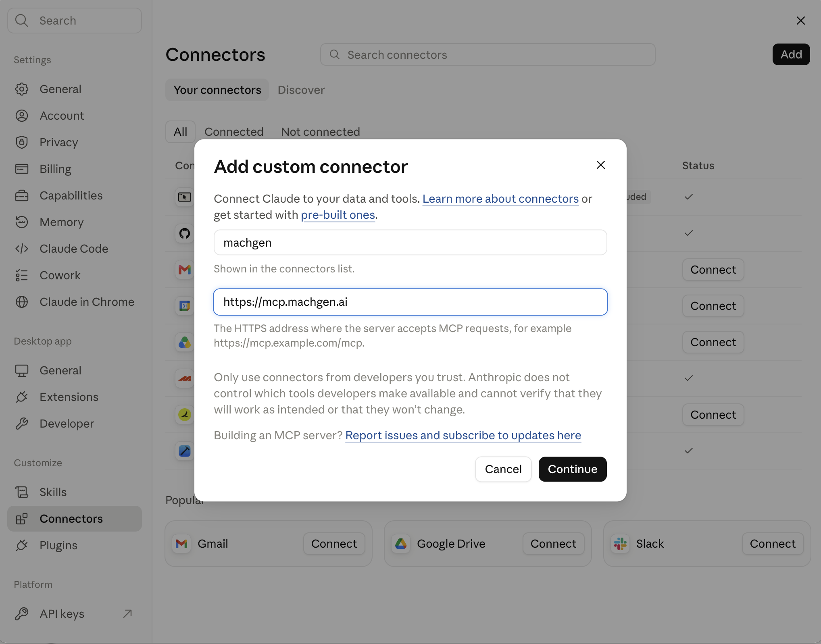This screenshot has height=644, width=821.
Task: Click the Continue button
Action: (572, 469)
